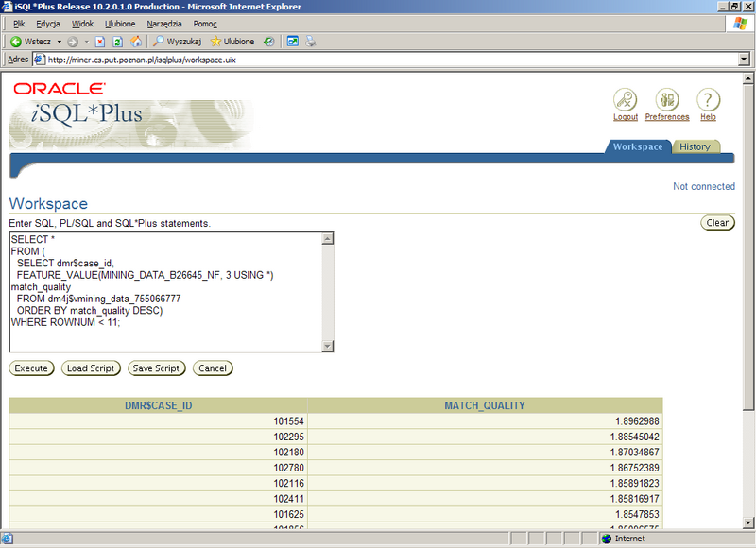Click the Save Script button

pyautogui.click(x=156, y=368)
